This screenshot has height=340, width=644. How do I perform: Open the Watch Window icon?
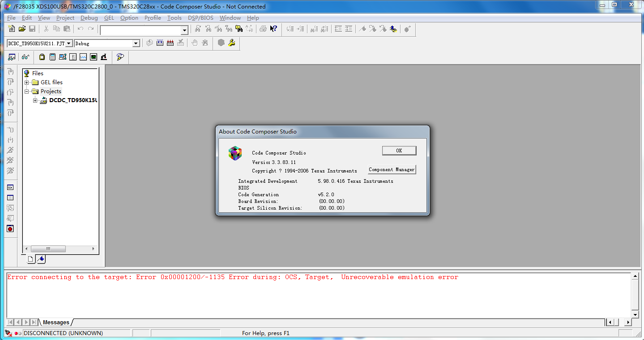point(12,57)
